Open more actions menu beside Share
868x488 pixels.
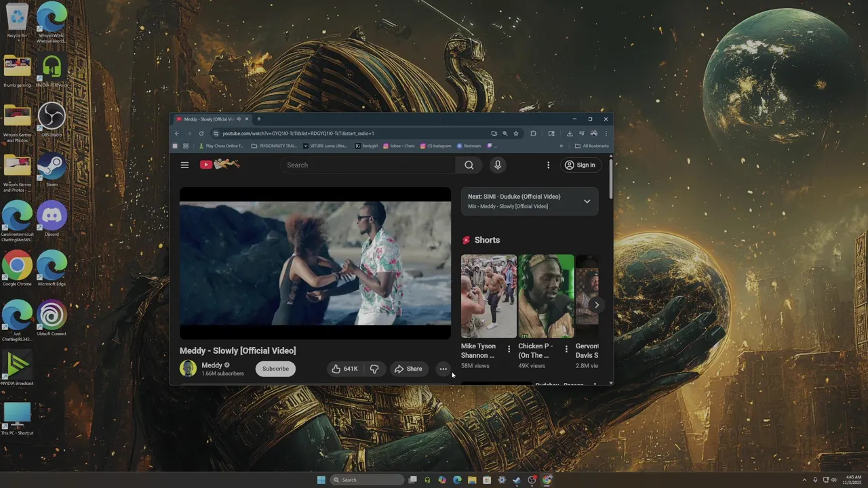[x=443, y=369]
